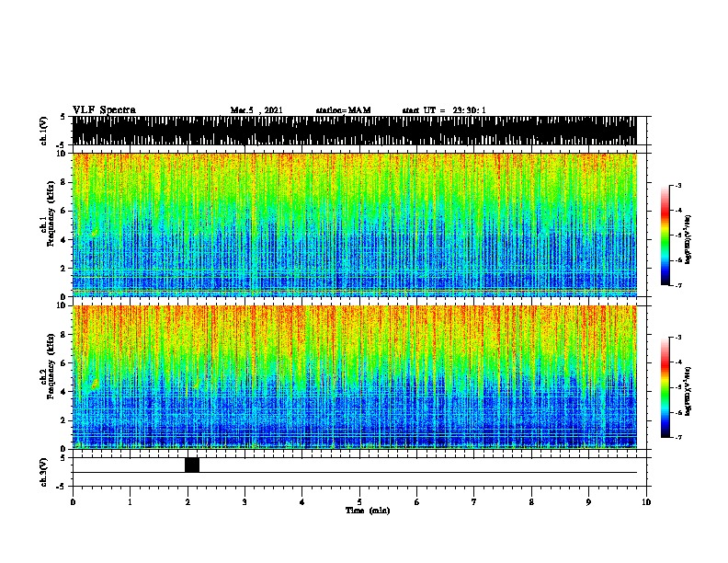Click the "10" tick on the time axis
The image size is (728, 563).
646,502
